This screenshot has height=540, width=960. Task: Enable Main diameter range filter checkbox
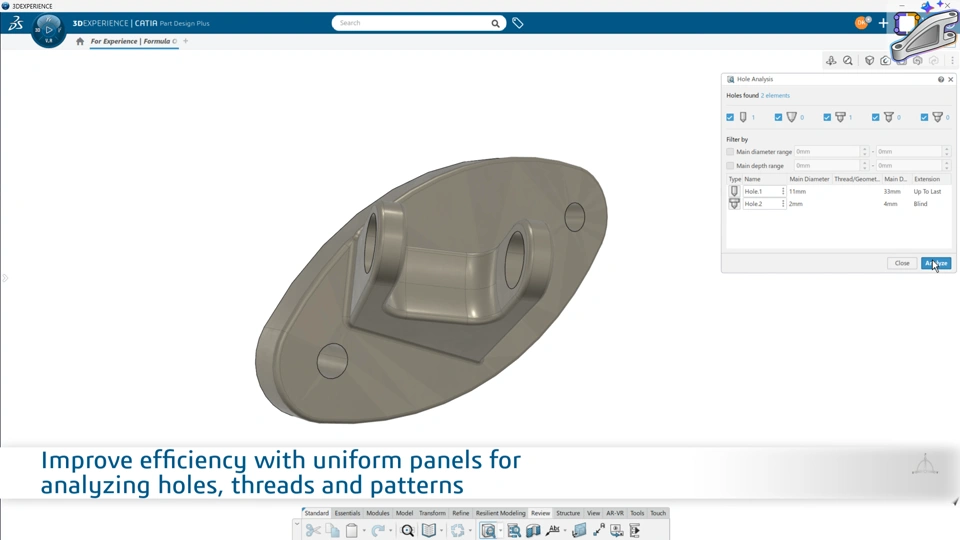click(730, 152)
